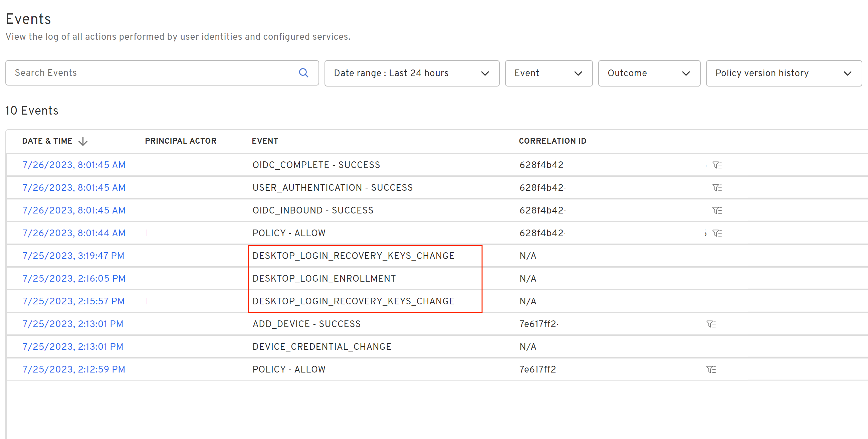Open the Date range dropdown
868x439 pixels.
pos(411,73)
